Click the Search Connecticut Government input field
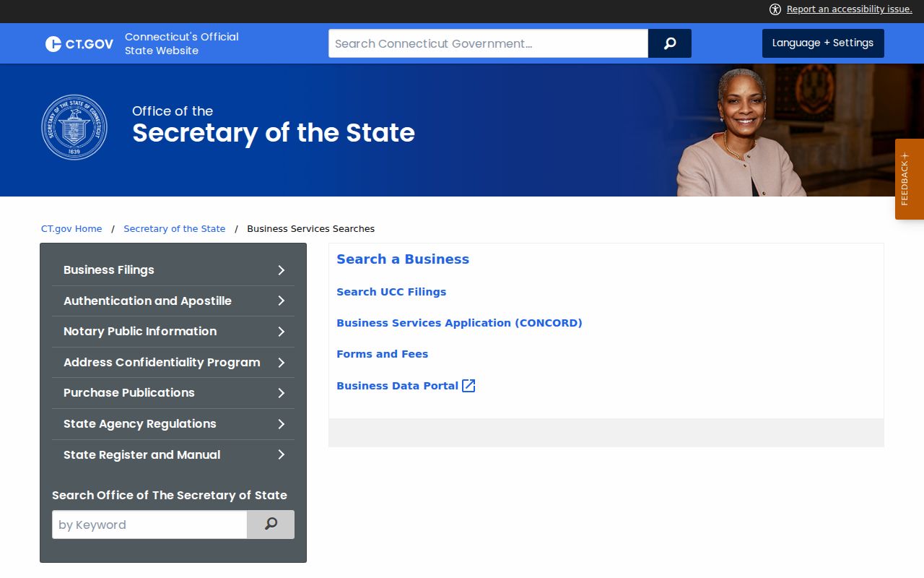Viewport: 924px width, 578px height. 488,43
